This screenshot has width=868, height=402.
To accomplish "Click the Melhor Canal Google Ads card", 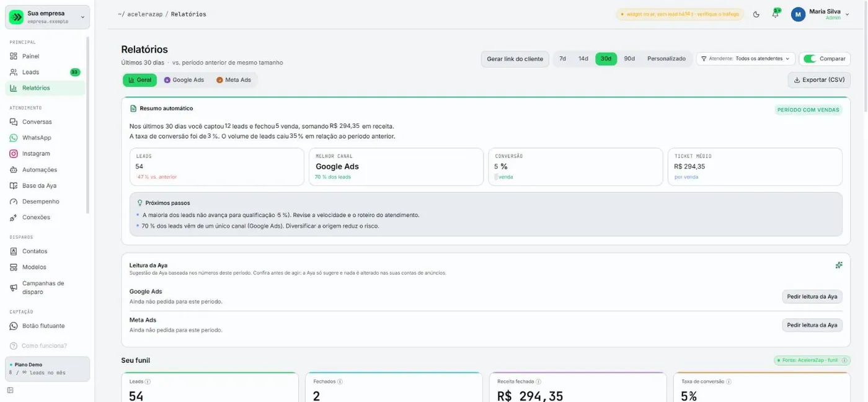I will [396, 166].
